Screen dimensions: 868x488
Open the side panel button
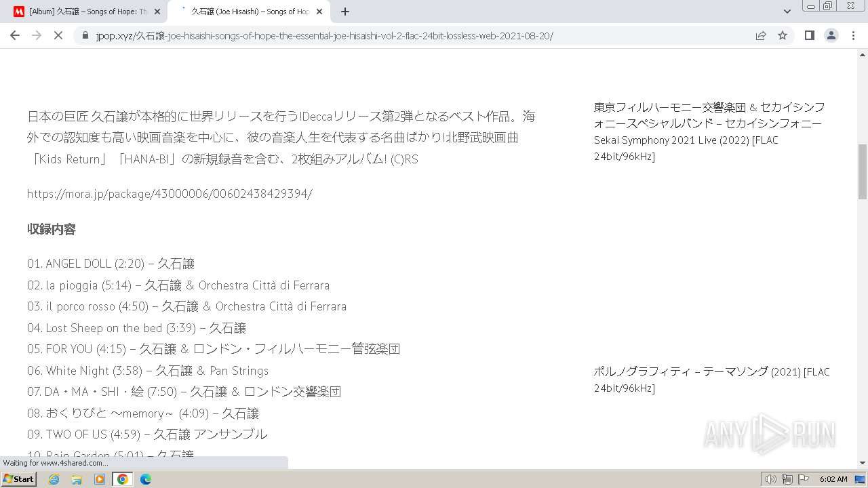click(x=809, y=35)
